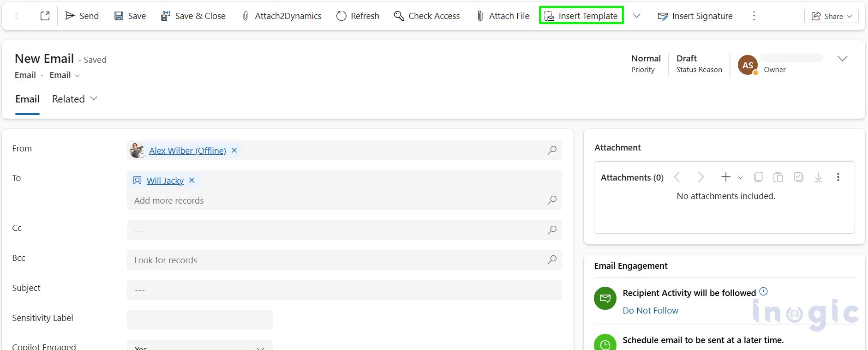
Task: Open the email in a new window
Action: pos(45,16)
